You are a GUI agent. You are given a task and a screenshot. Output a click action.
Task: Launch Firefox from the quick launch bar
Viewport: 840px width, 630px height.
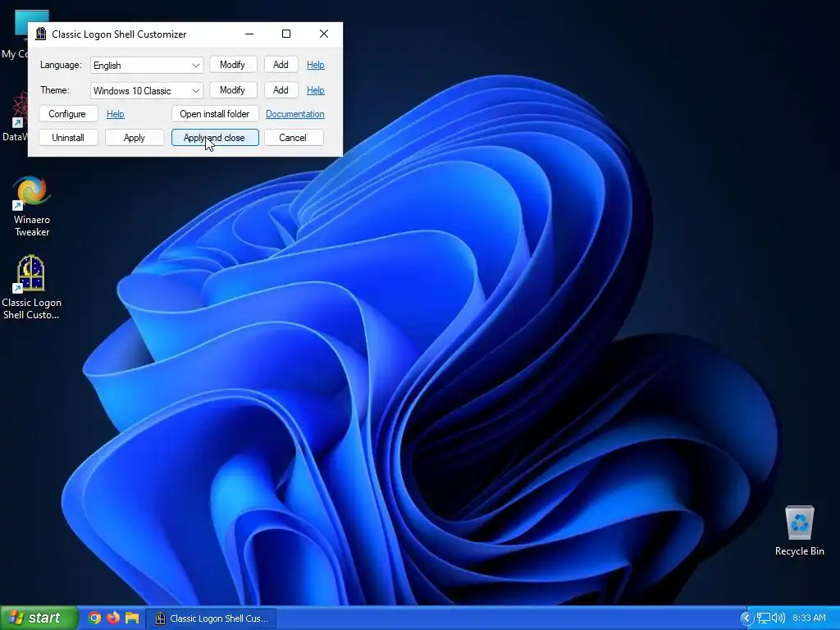[113, 618]
